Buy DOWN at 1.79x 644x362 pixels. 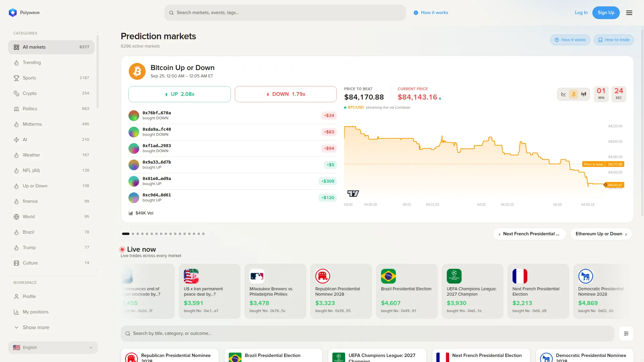pyautogui.click(x=286, y=94)
